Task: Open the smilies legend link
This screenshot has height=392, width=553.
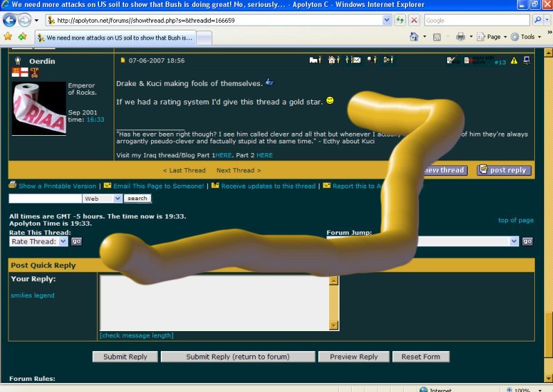Action: (33, 296)
